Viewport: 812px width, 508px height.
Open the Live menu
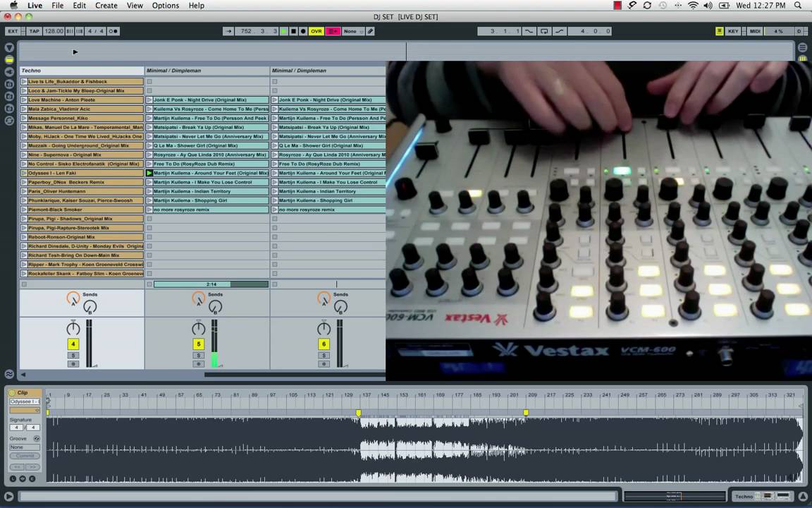click(35, 5)
